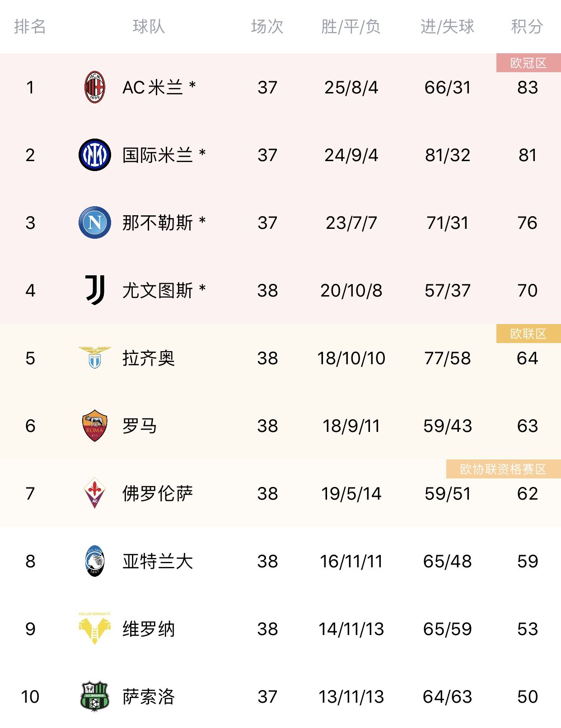Tap the 进/失球 column header
Image resolution: width=561 pixels, height=728 pixels.
(x=447, y=27)
